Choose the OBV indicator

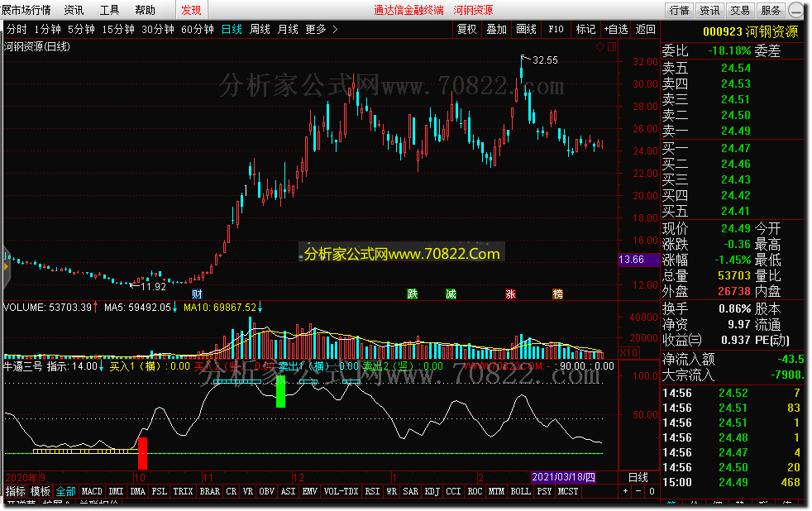click(x=267, y=491)
